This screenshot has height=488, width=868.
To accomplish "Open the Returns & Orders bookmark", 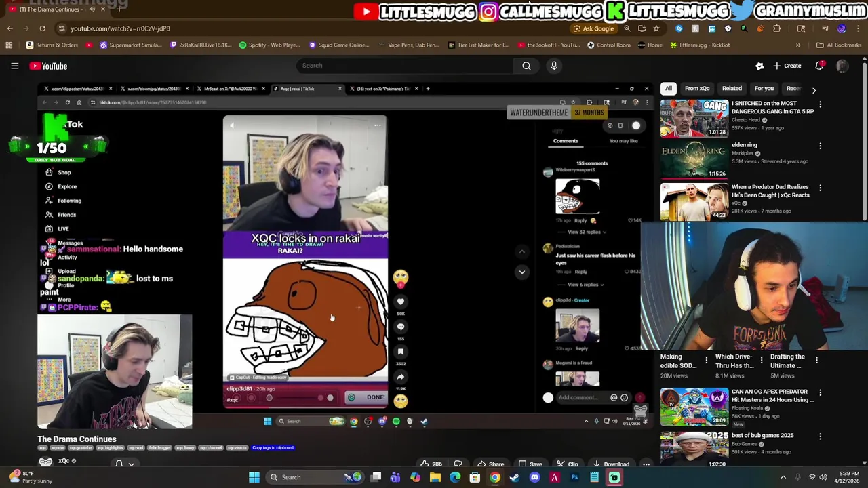I will (52, 45).
